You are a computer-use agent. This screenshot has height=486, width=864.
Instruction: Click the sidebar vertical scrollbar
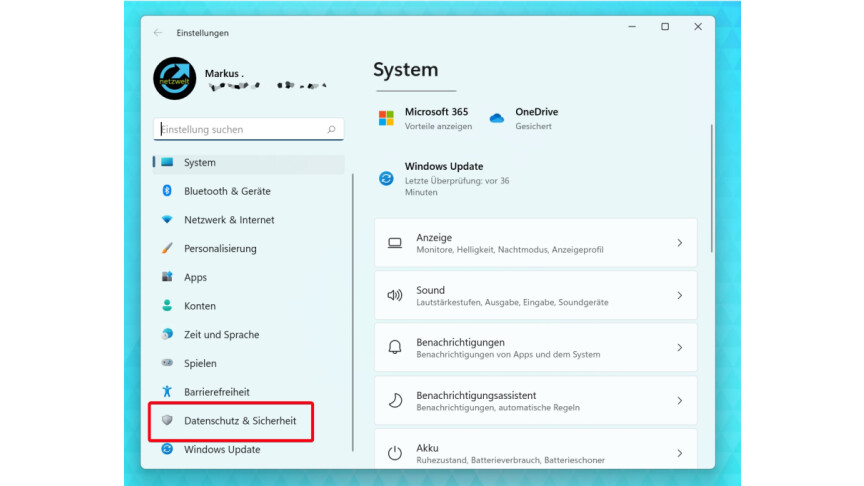click(x=353, y=313)
